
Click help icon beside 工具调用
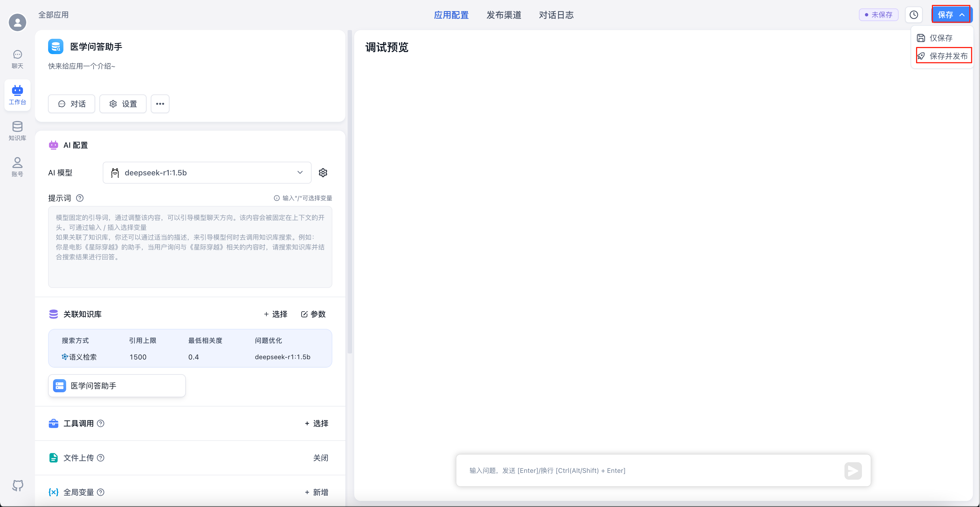coord(101,423)
